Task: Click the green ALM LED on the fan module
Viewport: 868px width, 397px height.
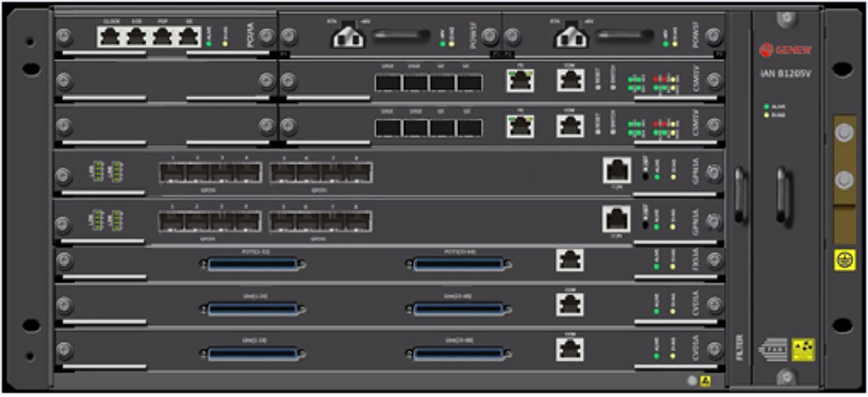Action: (x=766, y=107)
